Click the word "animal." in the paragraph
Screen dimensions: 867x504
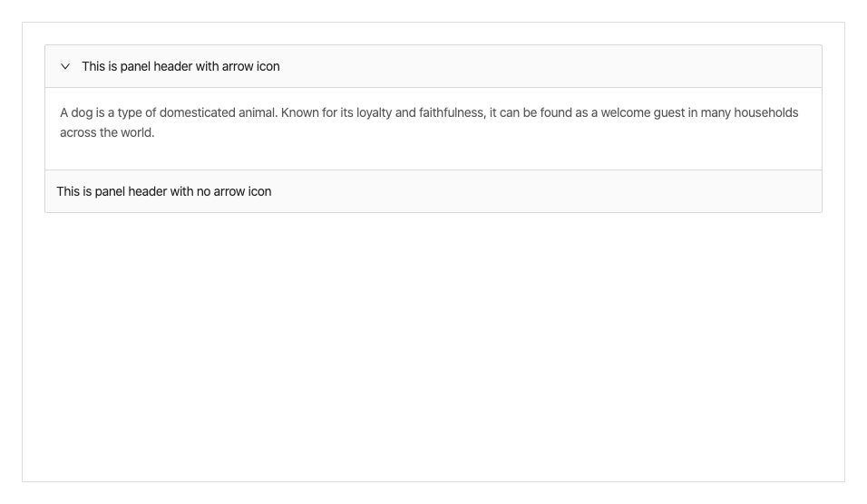click(x=257, y=112)
